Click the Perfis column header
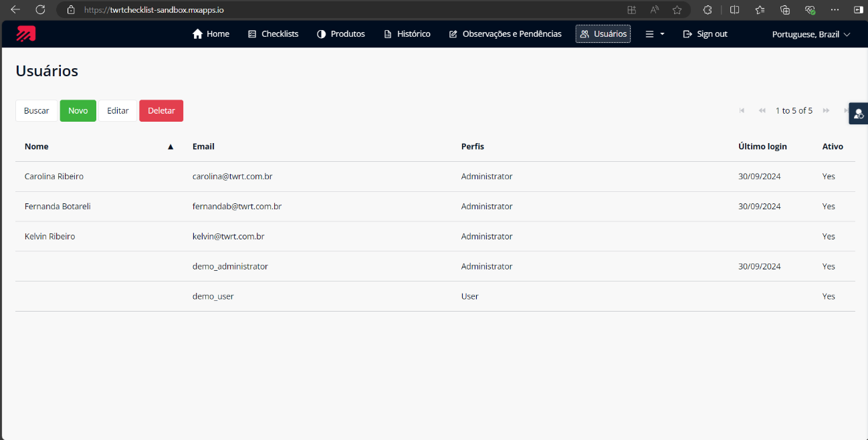The width and height of the screenshot is (868, 440). (x=473, y=146)
